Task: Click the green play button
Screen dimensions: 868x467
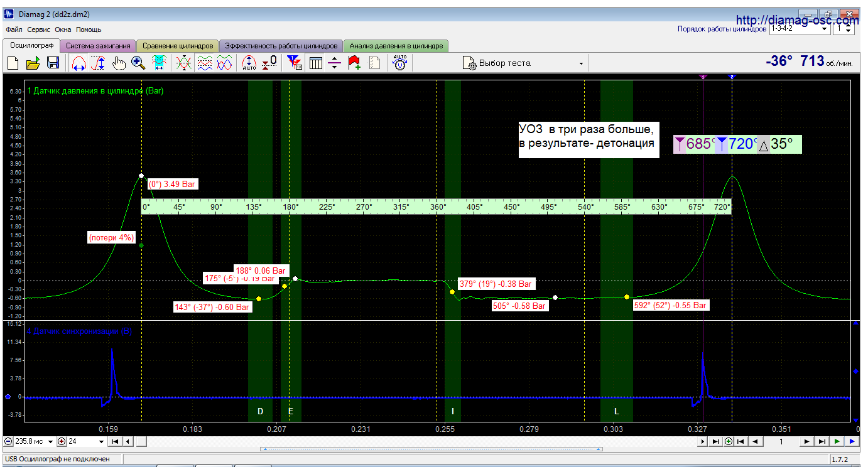Action: coord(837,441)
